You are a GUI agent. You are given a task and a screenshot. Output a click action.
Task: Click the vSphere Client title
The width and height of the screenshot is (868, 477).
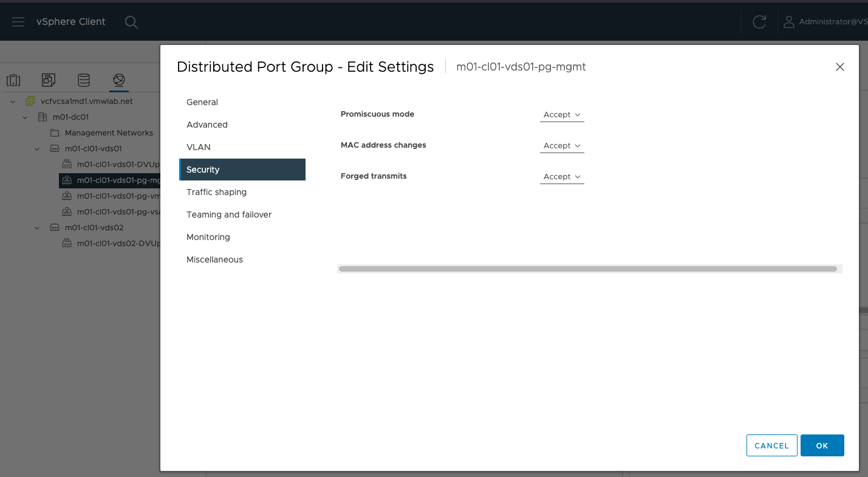pyautogui.click(x=70, y=22)
